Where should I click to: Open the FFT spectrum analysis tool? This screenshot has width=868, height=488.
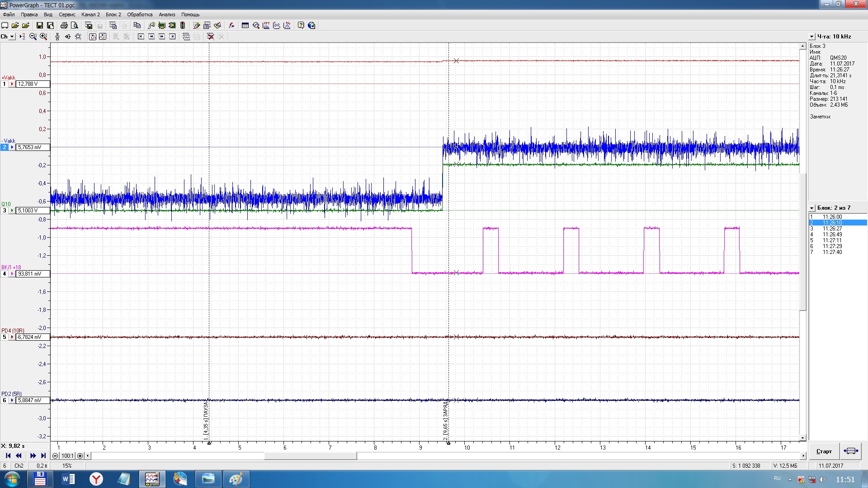tap(266, 26)
